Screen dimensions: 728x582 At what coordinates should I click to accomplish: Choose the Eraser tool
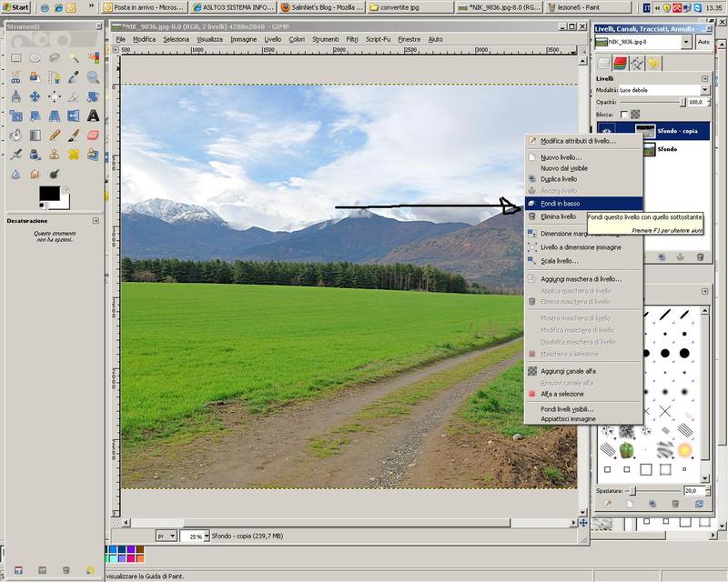coord(93,135)
